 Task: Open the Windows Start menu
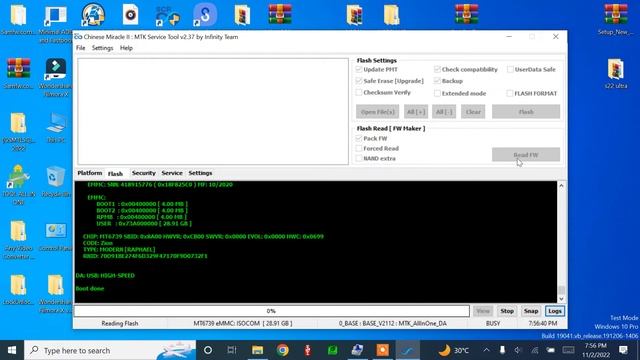[12, 350]
